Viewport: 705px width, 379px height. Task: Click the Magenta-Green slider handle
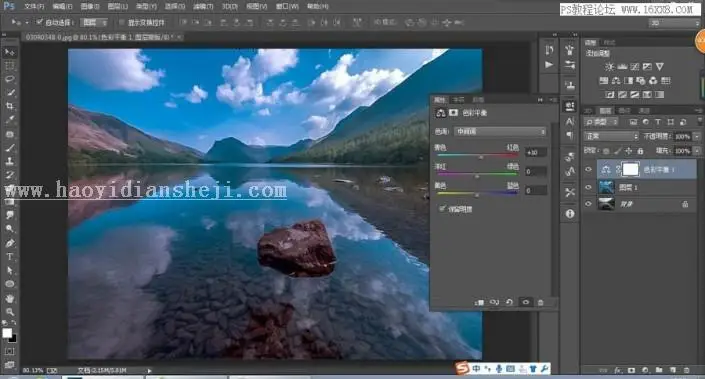click(477, 177)
